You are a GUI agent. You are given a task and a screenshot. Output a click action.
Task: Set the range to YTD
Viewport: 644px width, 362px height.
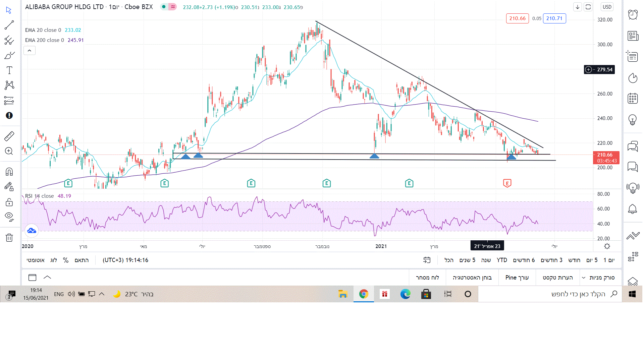(x=502, y=260)
